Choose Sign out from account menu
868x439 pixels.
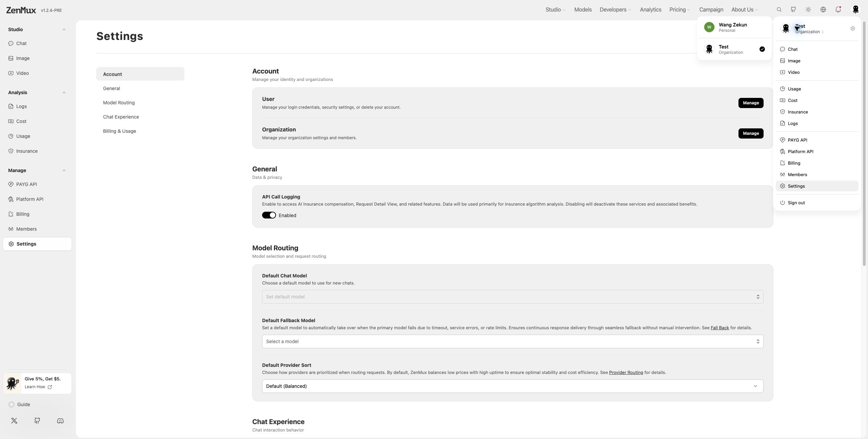817,203
